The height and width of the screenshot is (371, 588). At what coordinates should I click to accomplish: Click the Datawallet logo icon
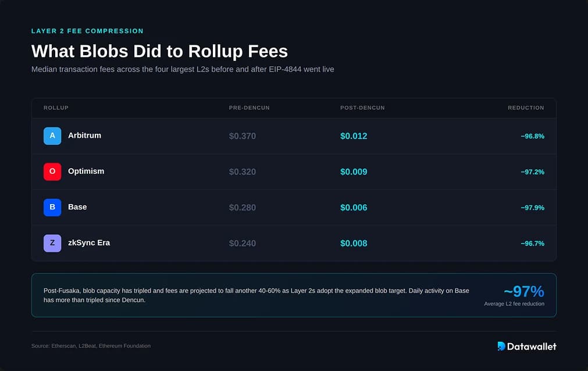point(501,346)
